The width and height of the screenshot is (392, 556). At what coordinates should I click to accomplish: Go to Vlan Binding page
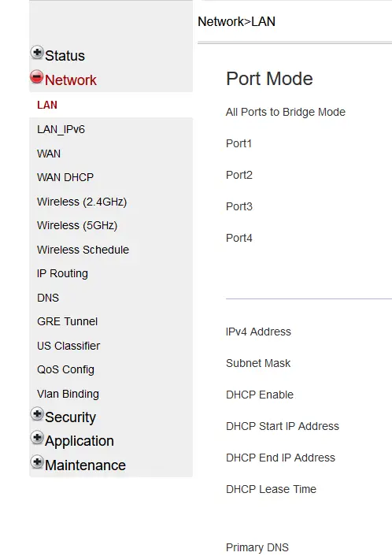point(68,394)
